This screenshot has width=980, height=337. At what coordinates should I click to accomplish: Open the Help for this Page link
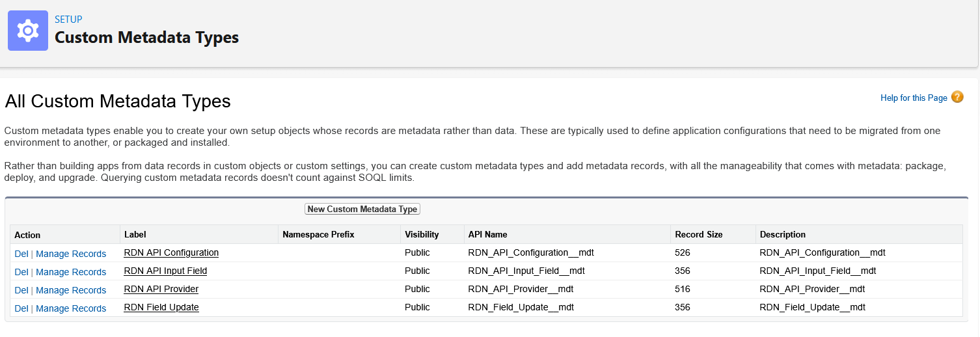913,98
